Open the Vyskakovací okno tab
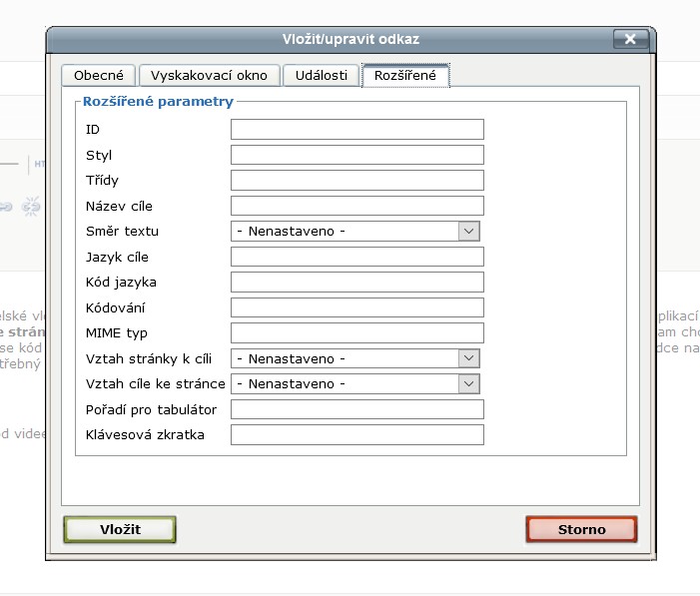Viewport: 700px width, 596px height. [210, 76]
